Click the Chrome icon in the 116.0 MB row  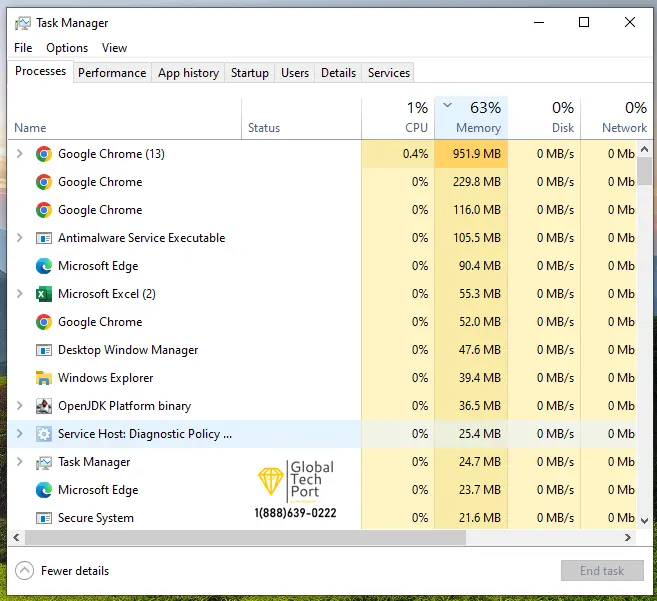[x=44, y=210]
